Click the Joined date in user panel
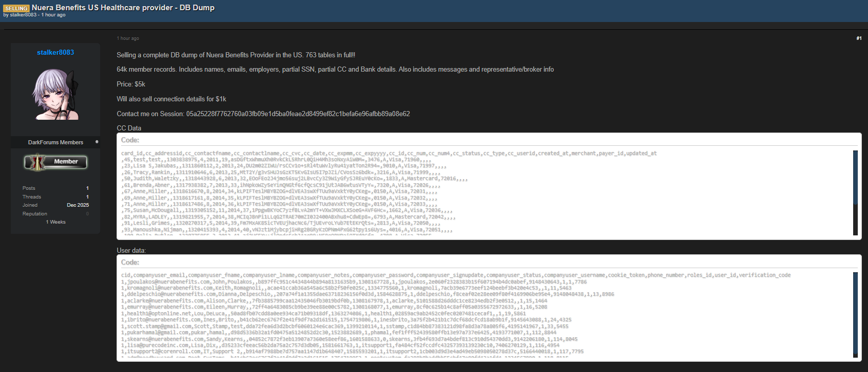Screen dimensions: 868x372 click(x=78, y=205)
